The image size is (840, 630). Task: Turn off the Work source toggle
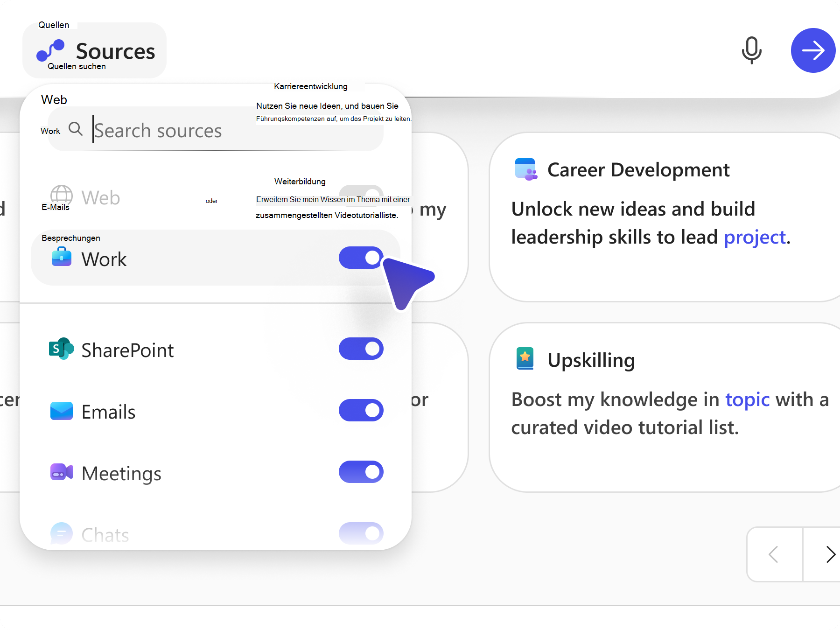361,258
